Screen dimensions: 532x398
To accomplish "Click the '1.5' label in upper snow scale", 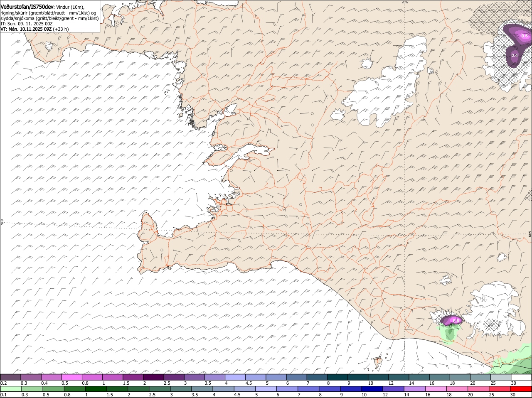I will tap(126, 383).
